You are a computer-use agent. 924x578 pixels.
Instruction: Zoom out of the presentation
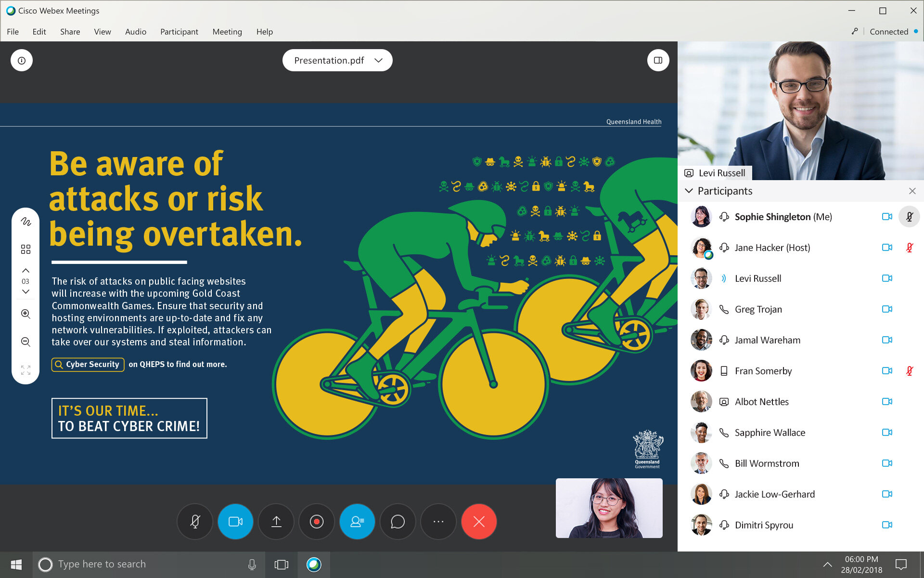coord(26,342)
